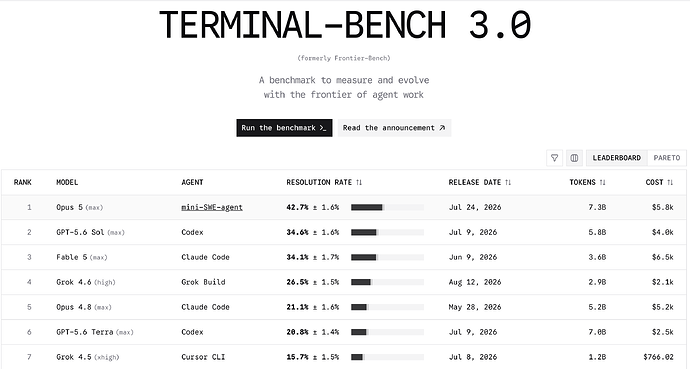Click the Cost column header
690x369 pixels.
[659, 182]
